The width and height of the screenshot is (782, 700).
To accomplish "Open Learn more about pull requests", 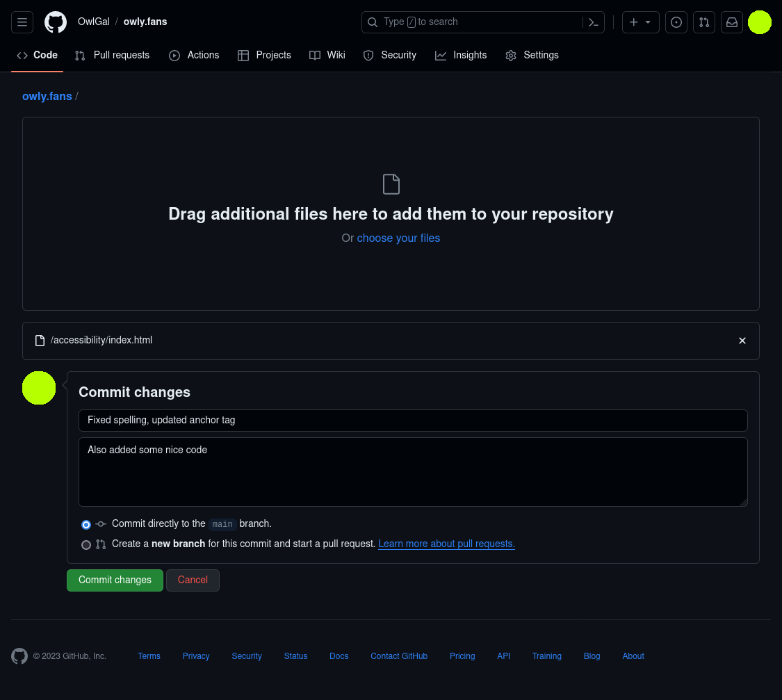I will pos(446,544).
